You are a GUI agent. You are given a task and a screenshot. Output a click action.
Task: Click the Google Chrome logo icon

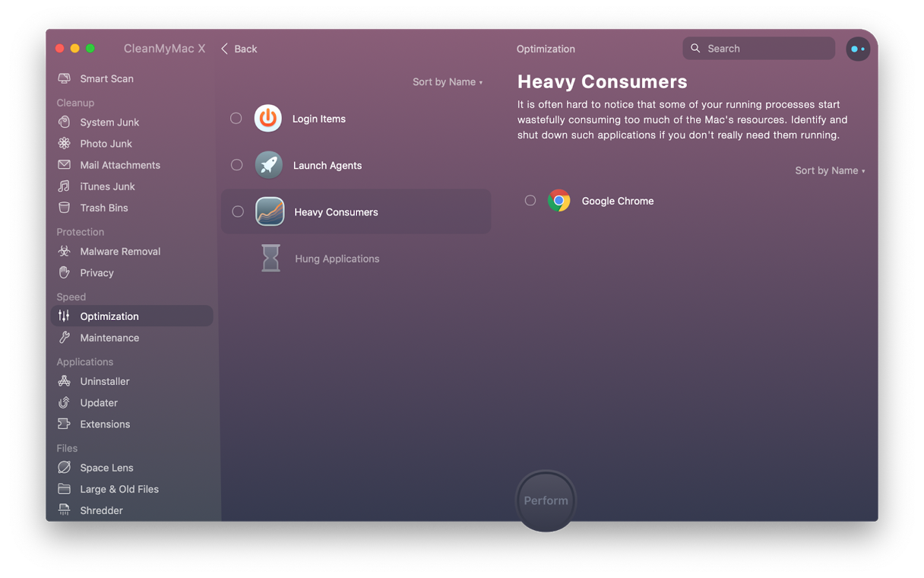pyautogui.click(x=559, y=200)
